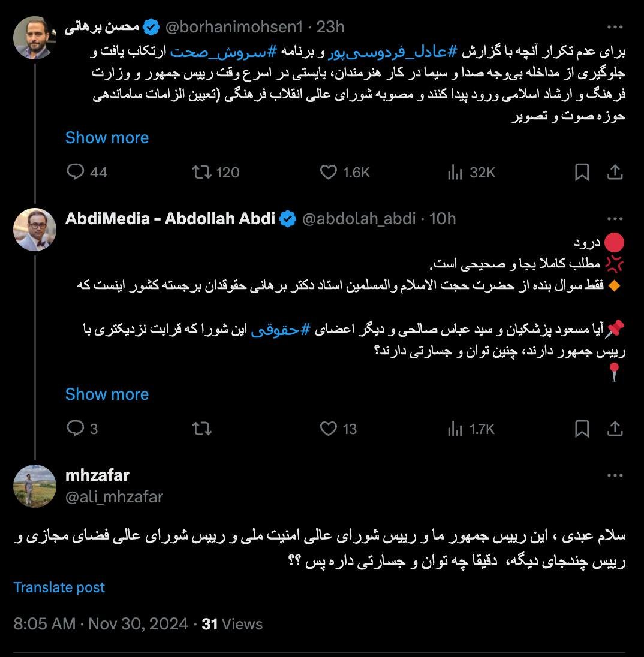Share the AbdiMedia reply
644x657 pixels.
[x=615, y=429]
